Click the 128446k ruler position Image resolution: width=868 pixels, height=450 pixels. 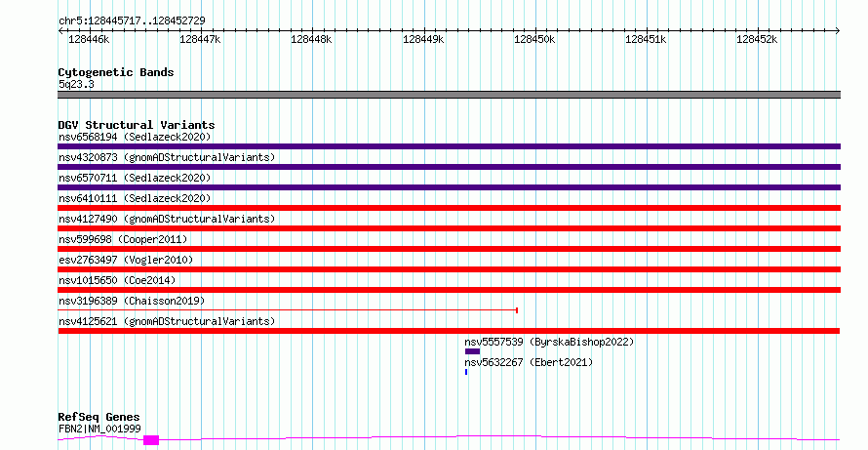click(x=89, y=39)
